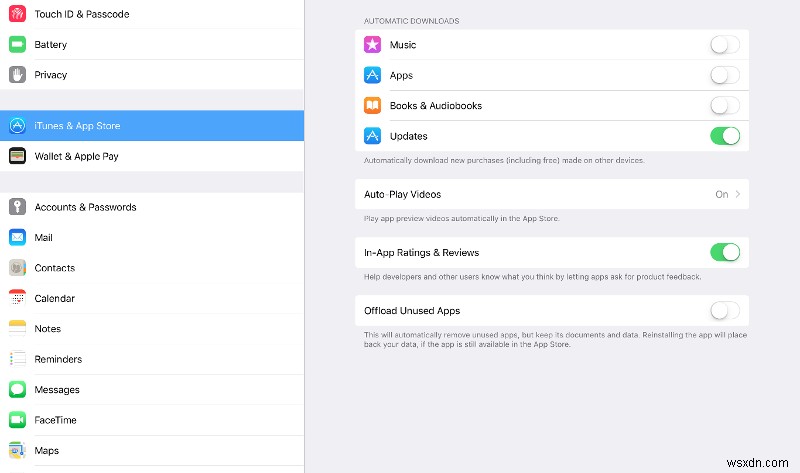This screenshot has width=800, height=473.
Task: Click the Apps App Store icon
Action: (x=372, y=75)
